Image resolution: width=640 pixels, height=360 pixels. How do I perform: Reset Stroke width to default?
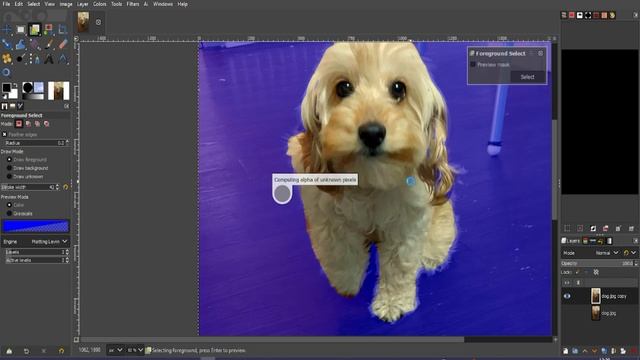(66, 187)
